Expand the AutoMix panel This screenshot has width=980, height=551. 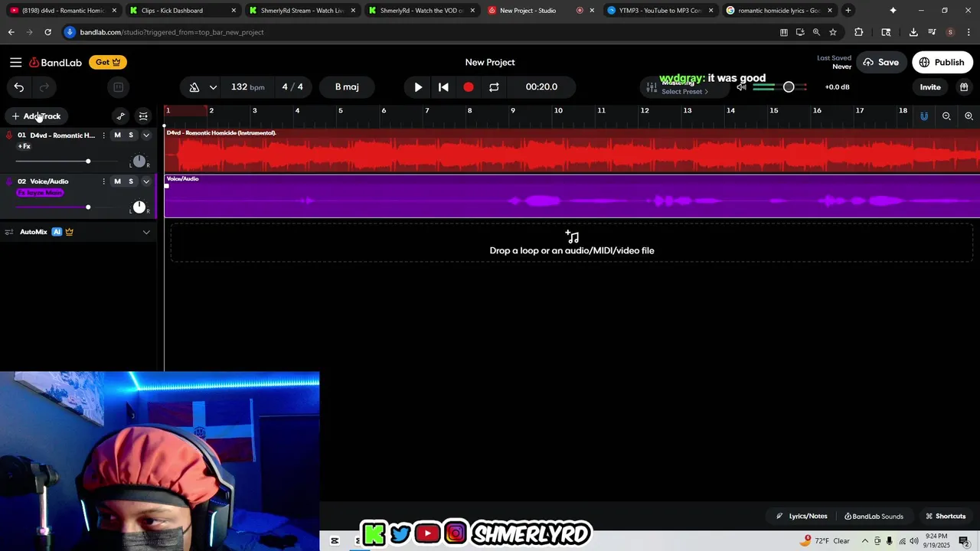(146, 232)
